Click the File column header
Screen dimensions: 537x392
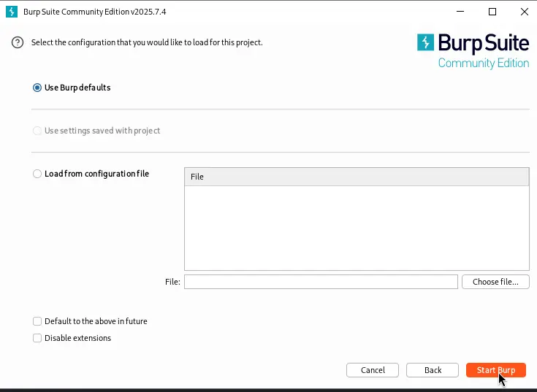point(356,177)
